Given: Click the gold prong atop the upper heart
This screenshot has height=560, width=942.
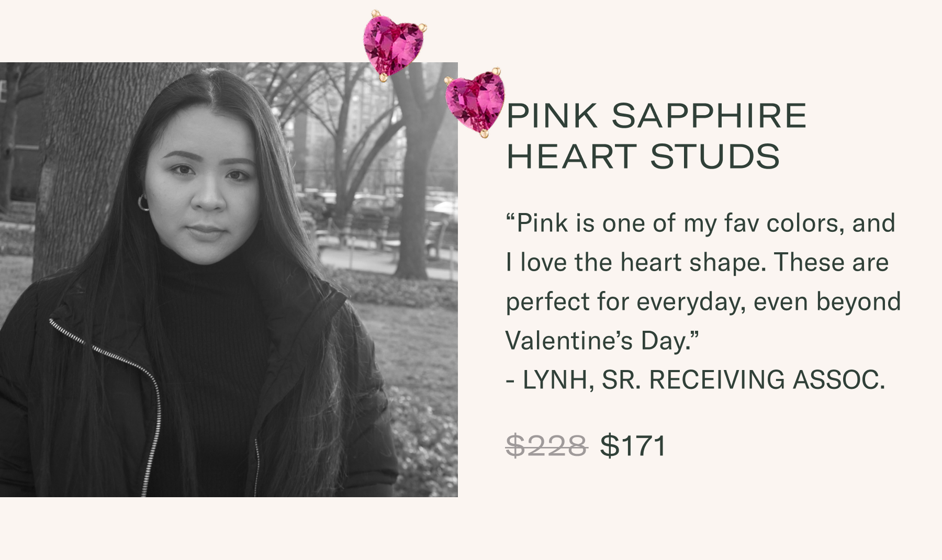Looking at the screenshot, I should [375, 13].
